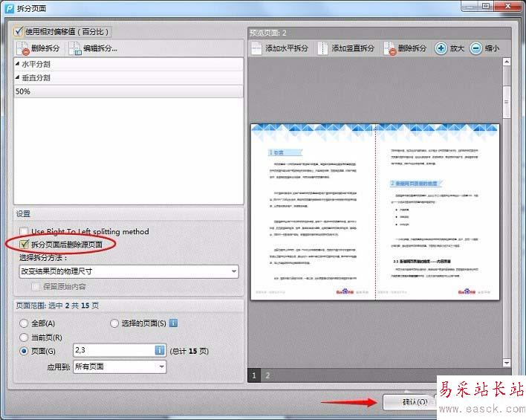Click preview scrollbar up arrow
This screenshot has height=420, width=526.
(507, 62)
